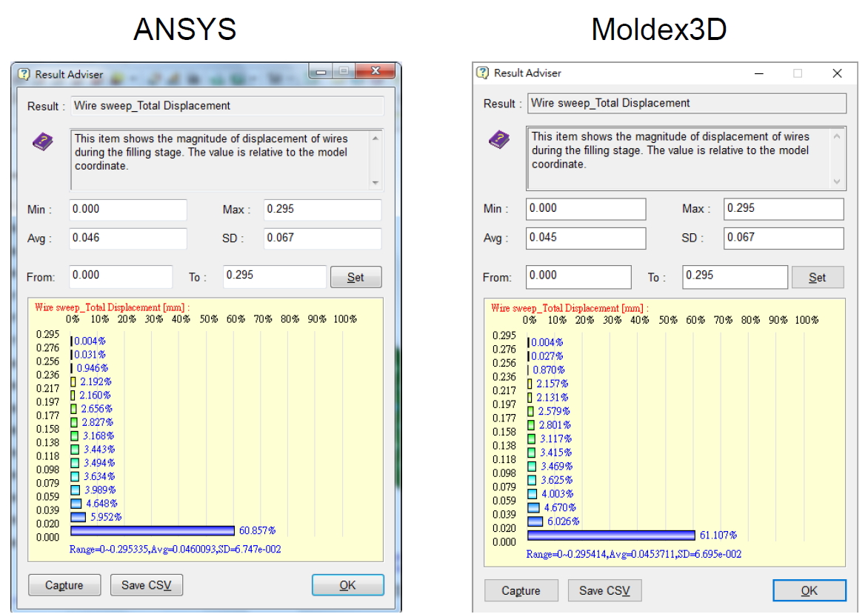Click the 3.989% label in ANSYS chart
Image resolution: width=868 pixels, height=614 pixels.
coord(100,490)
